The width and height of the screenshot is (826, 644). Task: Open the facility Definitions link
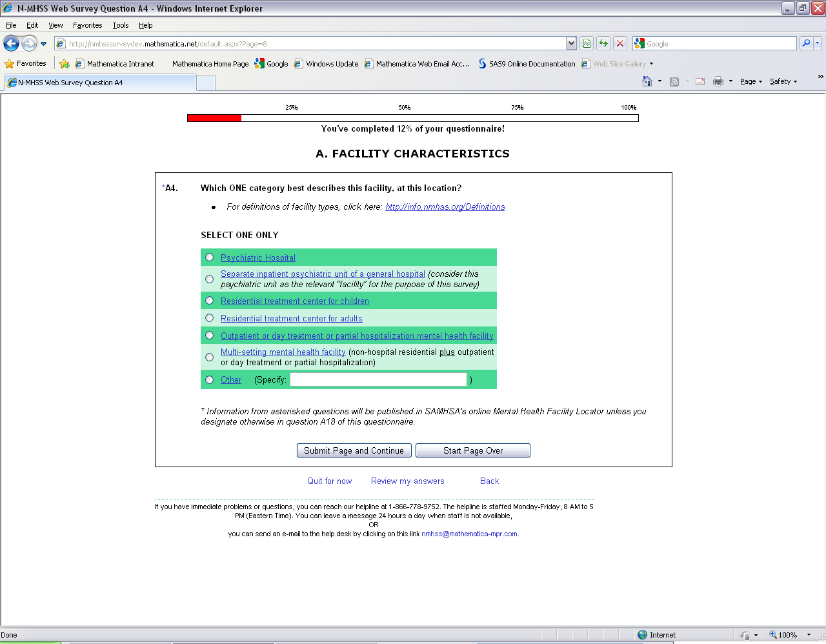click(x=445, y=206)
